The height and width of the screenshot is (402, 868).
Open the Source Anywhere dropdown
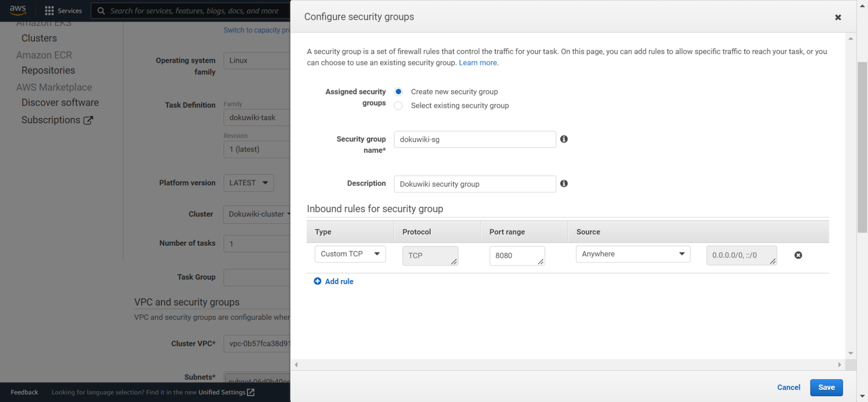(633, 254)
